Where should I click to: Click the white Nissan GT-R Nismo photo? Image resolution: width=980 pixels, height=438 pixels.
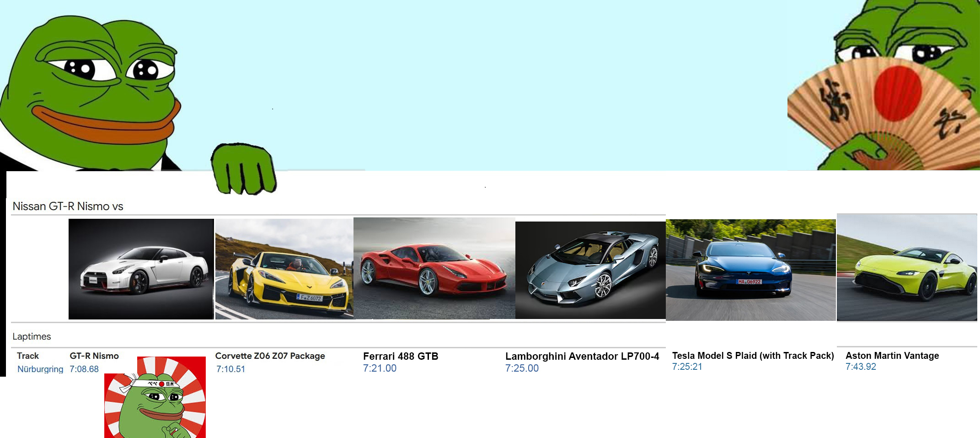point(141,269)
